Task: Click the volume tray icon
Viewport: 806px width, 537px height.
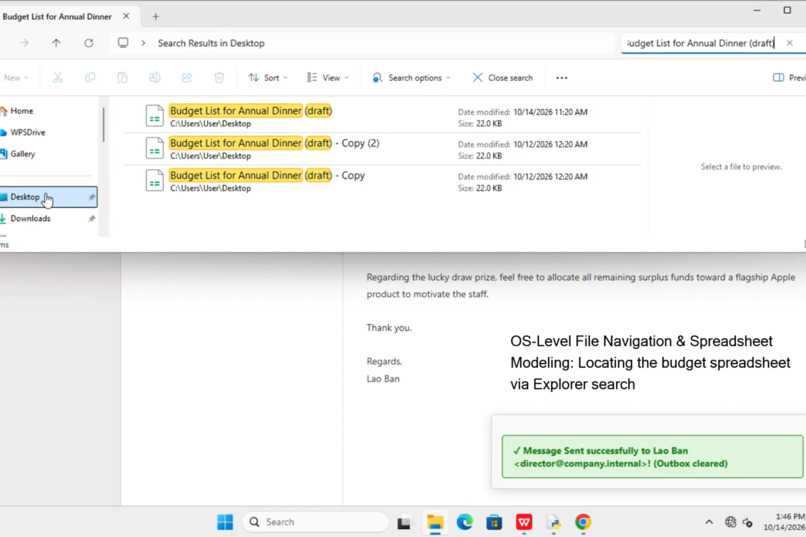Action: tap(748, 523)
